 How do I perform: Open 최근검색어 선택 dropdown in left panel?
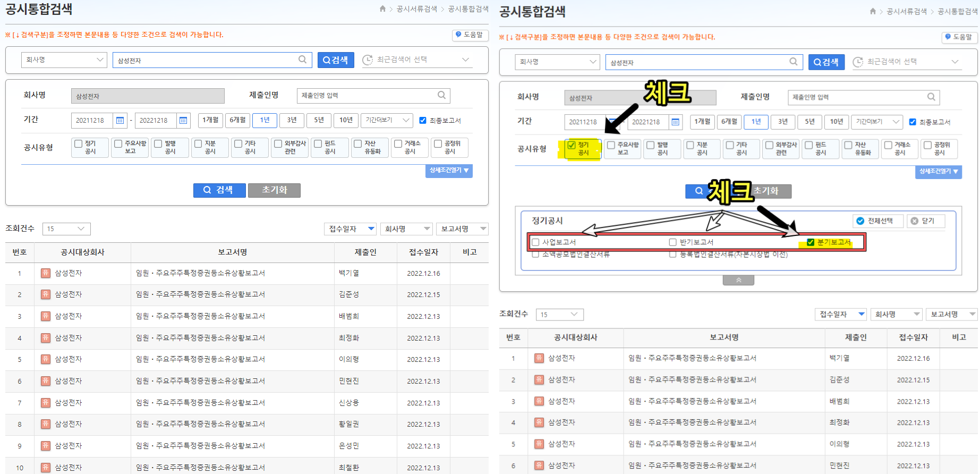416,60
